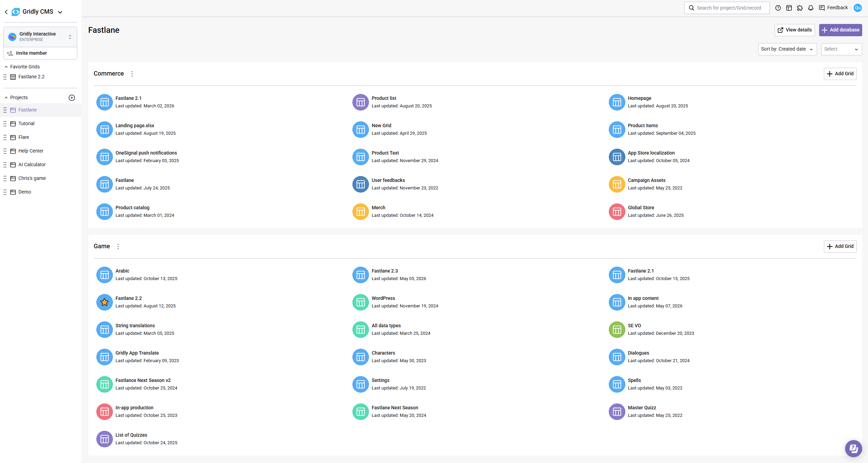Open the Flare project

pyautogui.click(x=41, y=137)
